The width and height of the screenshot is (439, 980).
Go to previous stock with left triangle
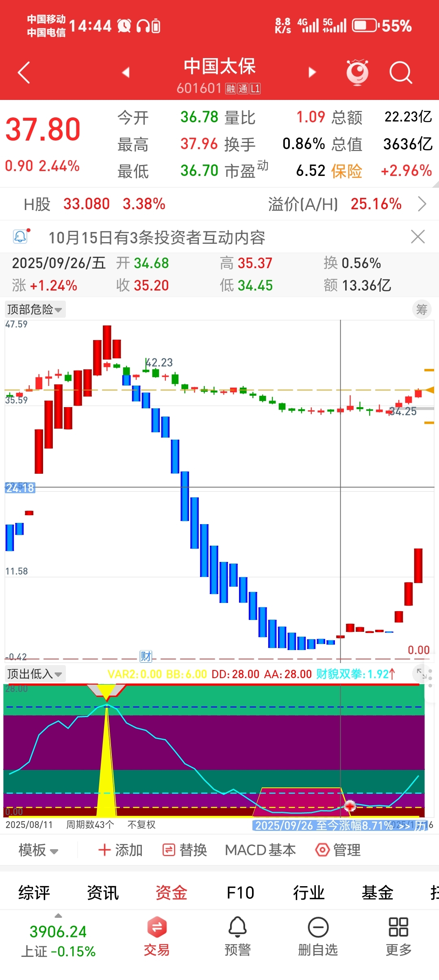pyautogui.click(x=126, y=72)
